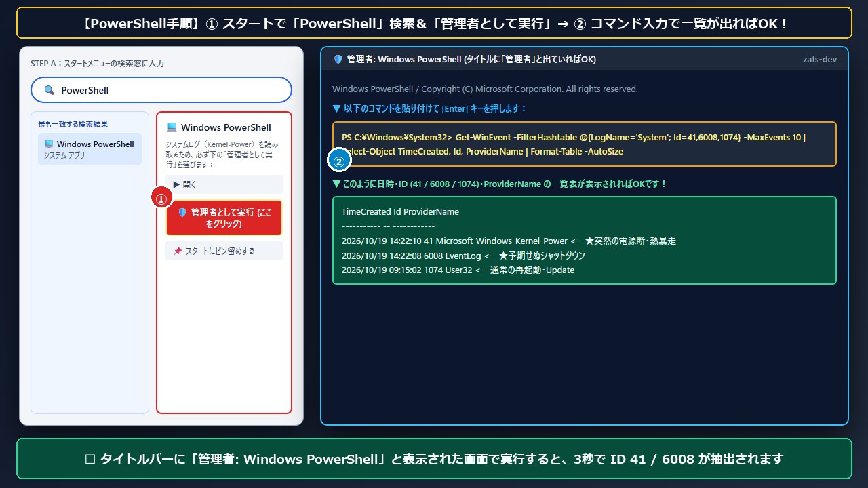Click the PowerShell search input field
868x488 pixels.
coord(161,89)
